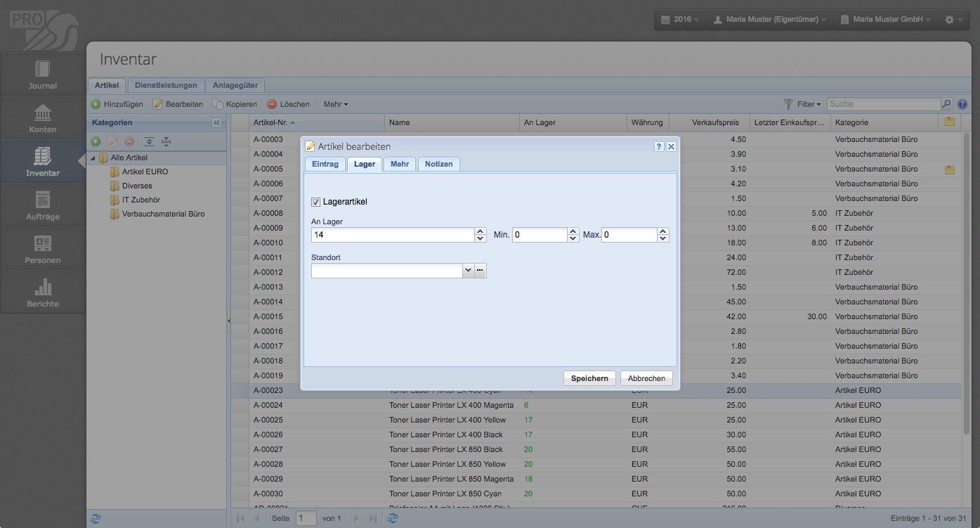Open the Mehr toolbar dropdown

point(335,104)
